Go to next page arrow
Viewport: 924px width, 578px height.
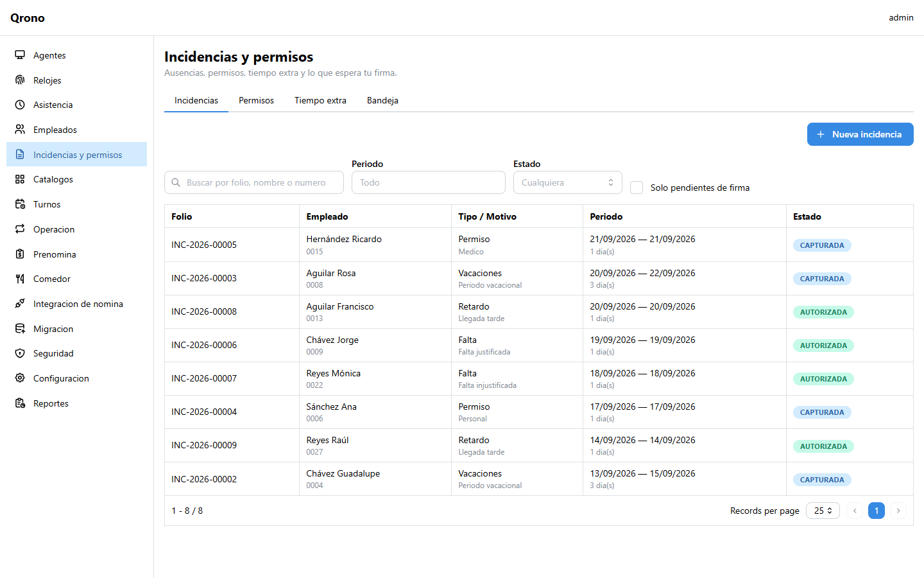click(x=898, y=511)
